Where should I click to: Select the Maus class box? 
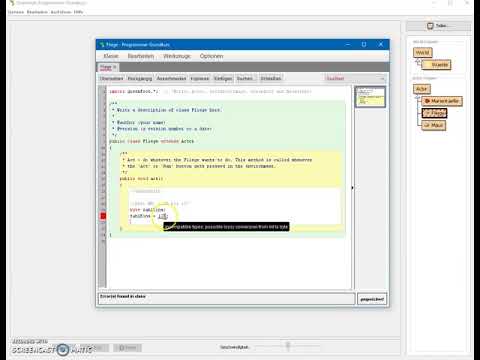(434, 125)
